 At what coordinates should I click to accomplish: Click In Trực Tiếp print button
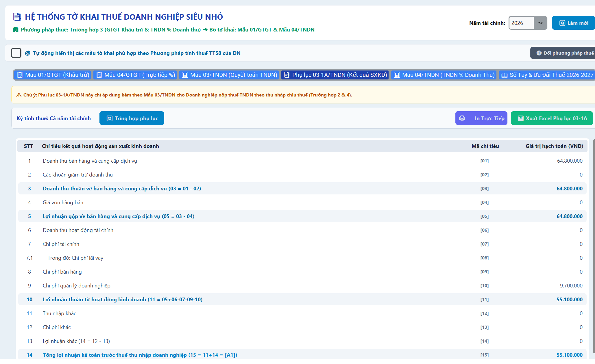[481, 118]
